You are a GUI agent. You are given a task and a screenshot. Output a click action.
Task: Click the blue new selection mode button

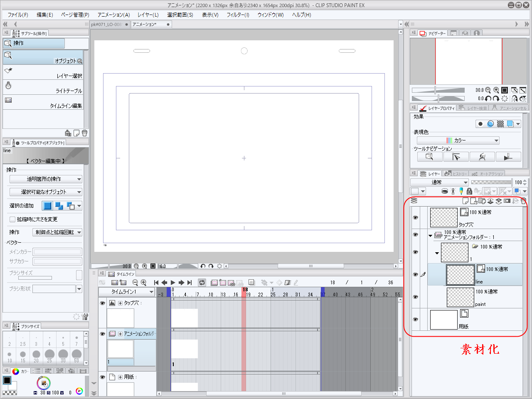pos(47,206)
